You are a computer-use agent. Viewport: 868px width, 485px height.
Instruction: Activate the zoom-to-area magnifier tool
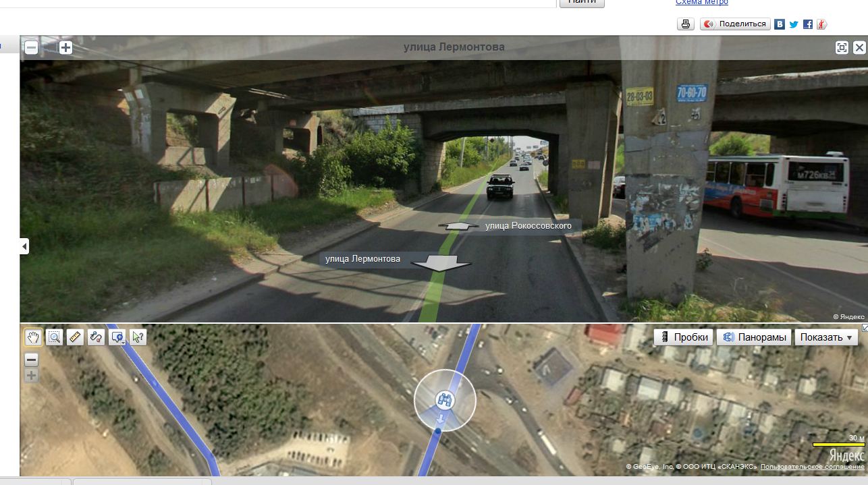click(54, 337)
